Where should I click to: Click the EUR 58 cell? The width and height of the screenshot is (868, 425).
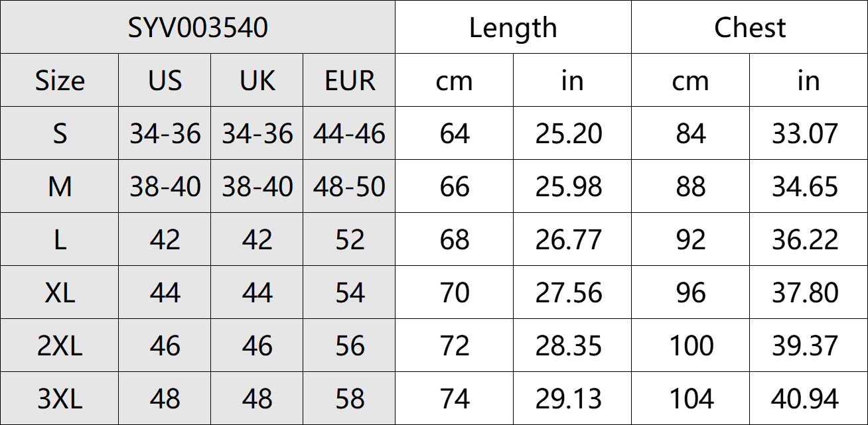350,399
